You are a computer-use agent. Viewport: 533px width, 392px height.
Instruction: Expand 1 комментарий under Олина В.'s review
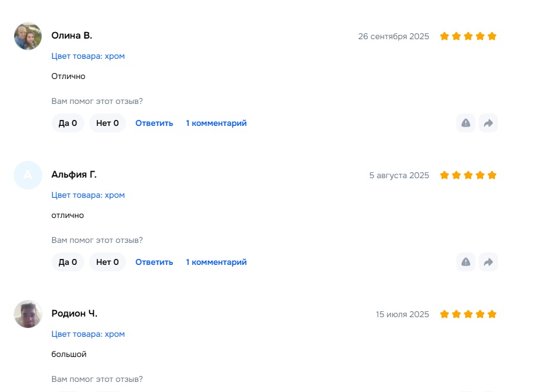coord(216,123)
